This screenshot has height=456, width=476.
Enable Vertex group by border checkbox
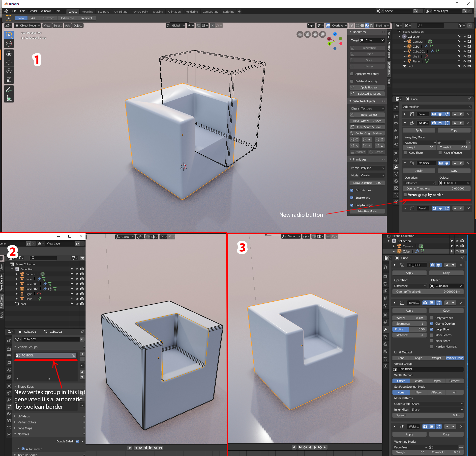[x=405, y=195]
